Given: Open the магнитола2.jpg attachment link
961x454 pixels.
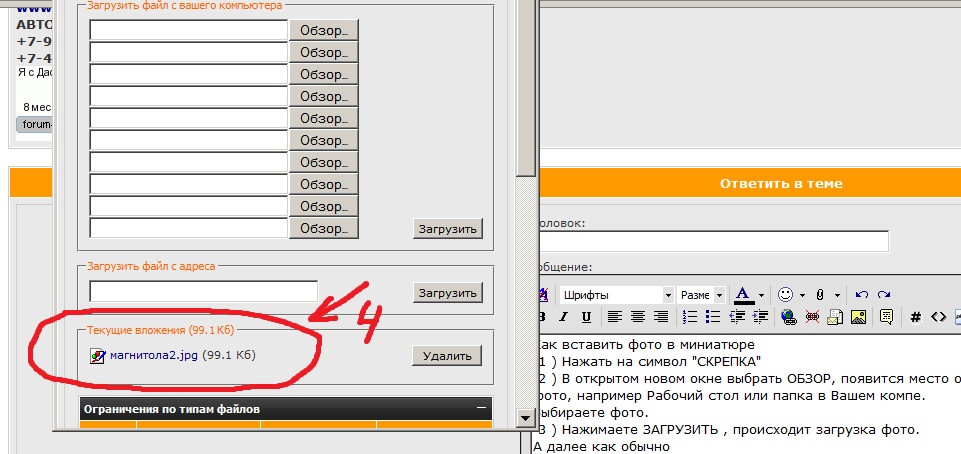Looking at the screenshot, I should (x=153, y=355).
